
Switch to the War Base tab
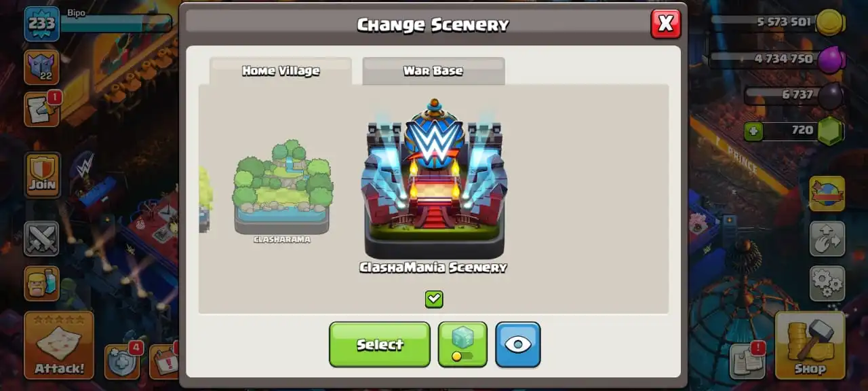[x=433, y=71]
